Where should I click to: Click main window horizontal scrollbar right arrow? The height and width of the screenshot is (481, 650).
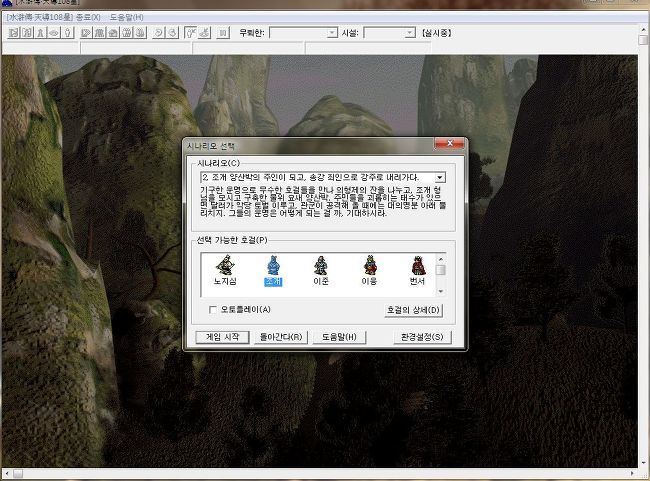(x=632, y=473)
